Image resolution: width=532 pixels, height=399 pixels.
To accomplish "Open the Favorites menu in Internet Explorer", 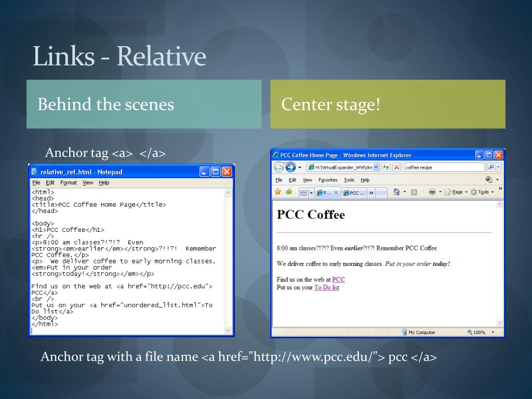I will (328, 180).
